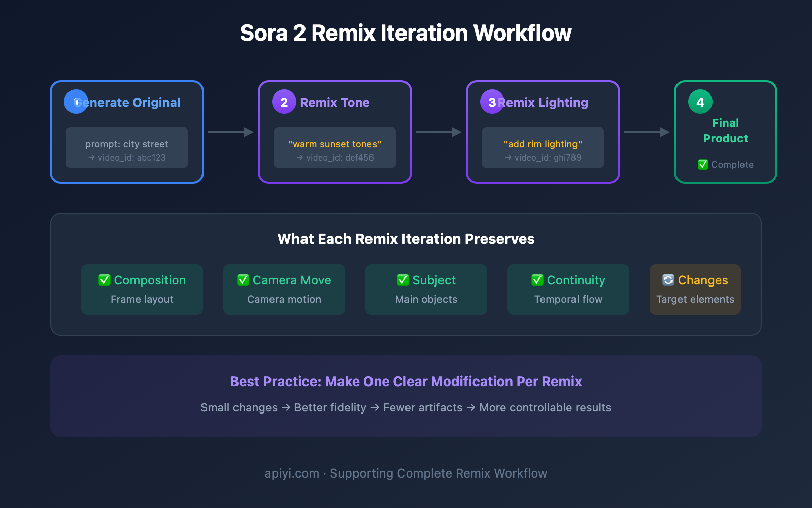Click the video_id abc123 reference link
Screen dimensions: 812x508
(x=126, y=157)
